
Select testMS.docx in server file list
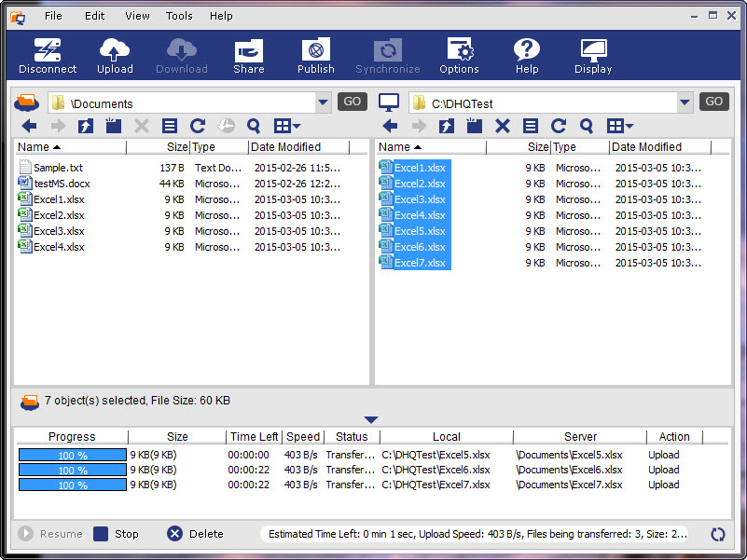pyautogui.click(x=62, y=184)
